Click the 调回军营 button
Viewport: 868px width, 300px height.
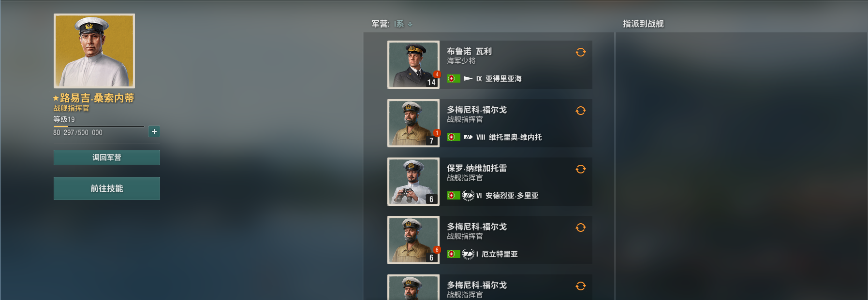click(107, 157)
